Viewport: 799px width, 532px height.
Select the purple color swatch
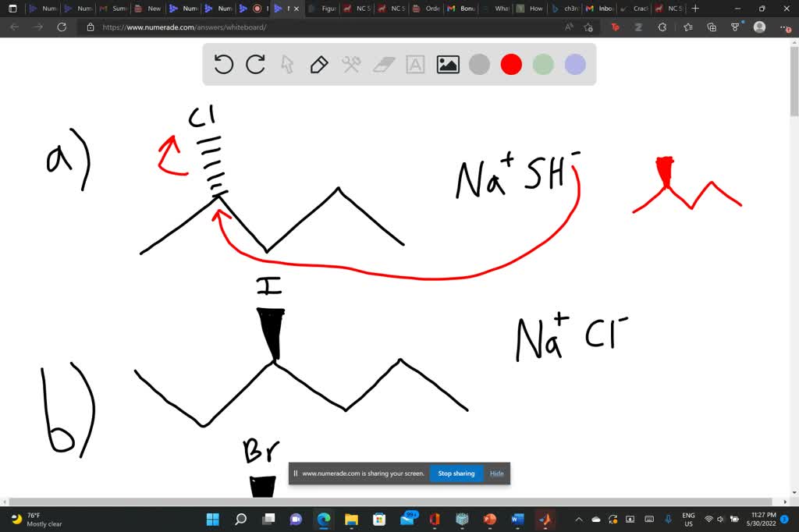click(574, 65)
